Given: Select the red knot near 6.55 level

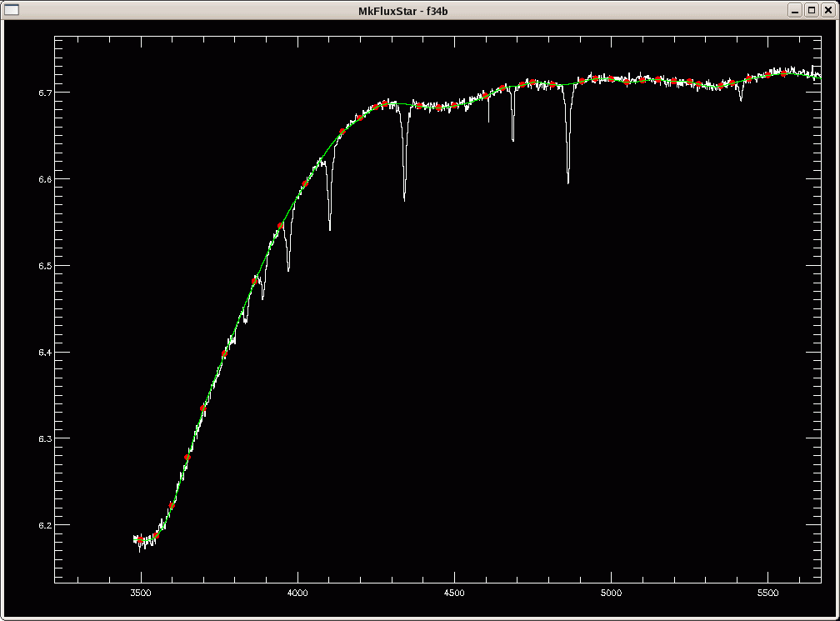Looking at the screenshot, I should 281,226.
